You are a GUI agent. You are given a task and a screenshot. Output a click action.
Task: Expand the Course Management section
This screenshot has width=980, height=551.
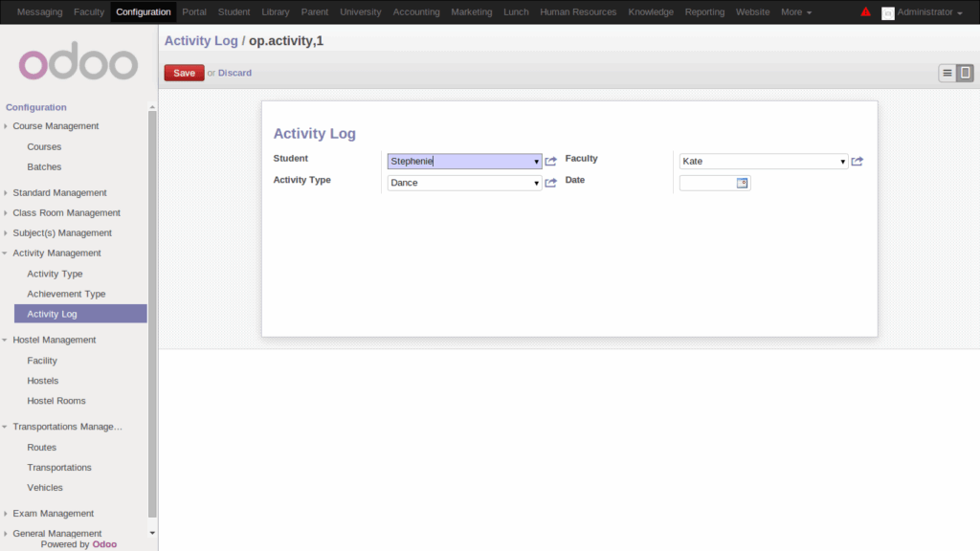pos(56,126)
